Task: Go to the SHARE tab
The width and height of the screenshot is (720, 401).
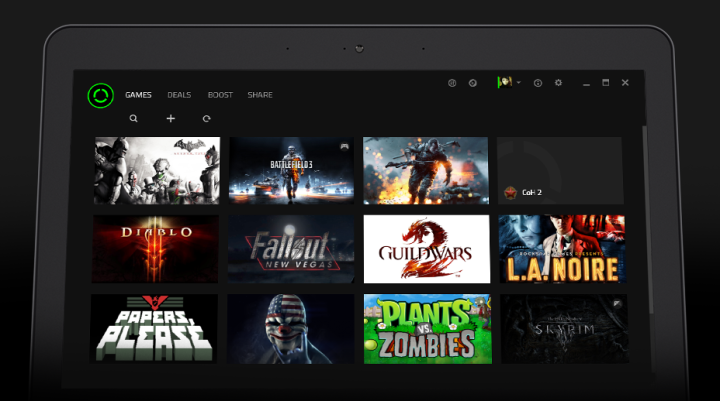Action: pos(260,95)
